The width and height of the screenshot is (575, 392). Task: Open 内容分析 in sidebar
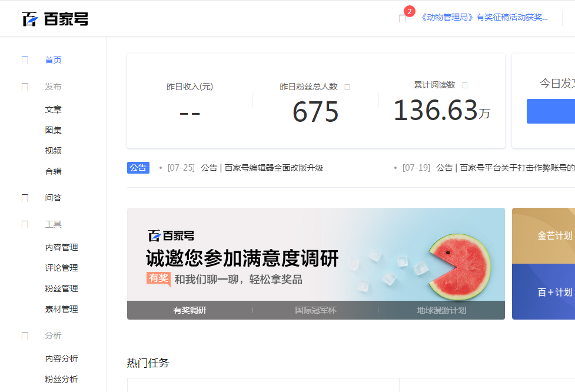(x=61, y=358)
